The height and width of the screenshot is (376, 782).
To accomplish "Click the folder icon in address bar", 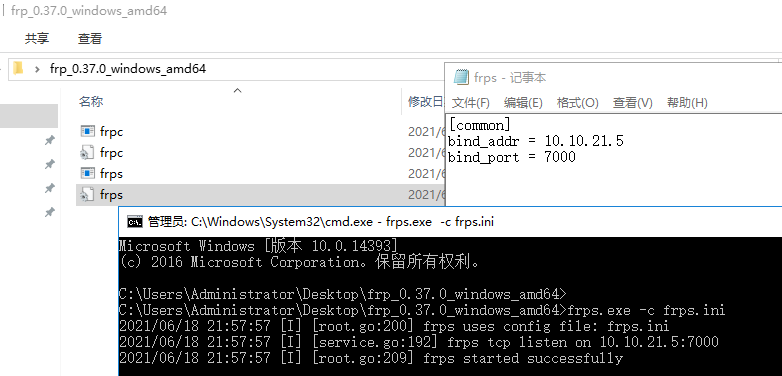I will click(x=18, y=68).
